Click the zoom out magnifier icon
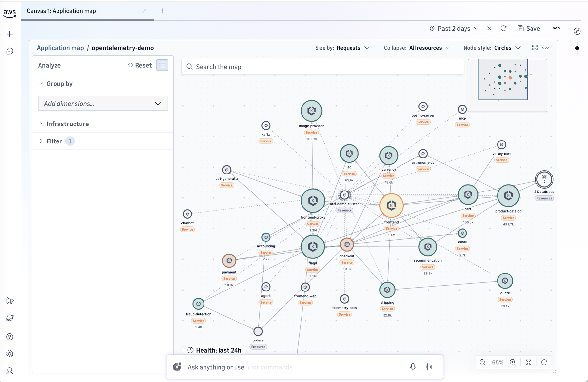588x382 pixels. (482, 362)
